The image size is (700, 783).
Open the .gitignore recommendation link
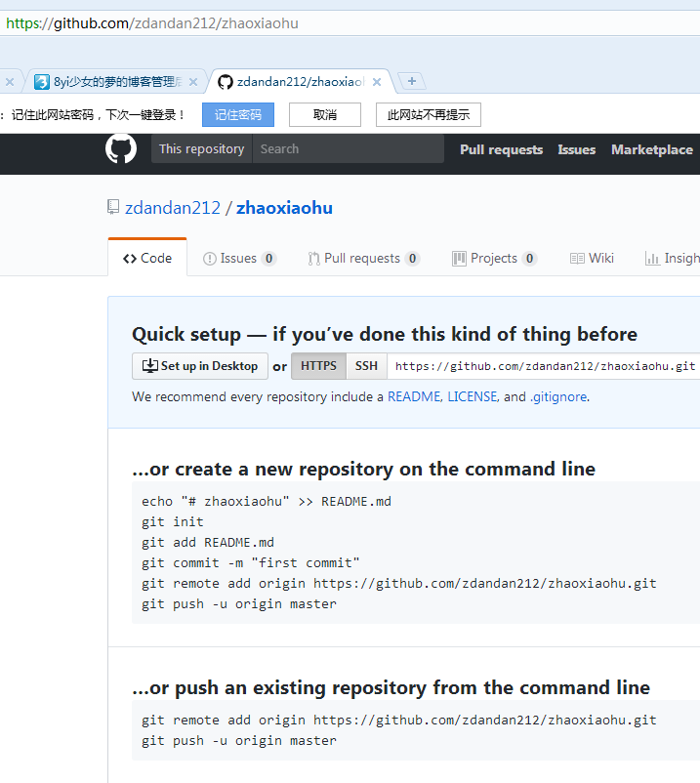558,396
